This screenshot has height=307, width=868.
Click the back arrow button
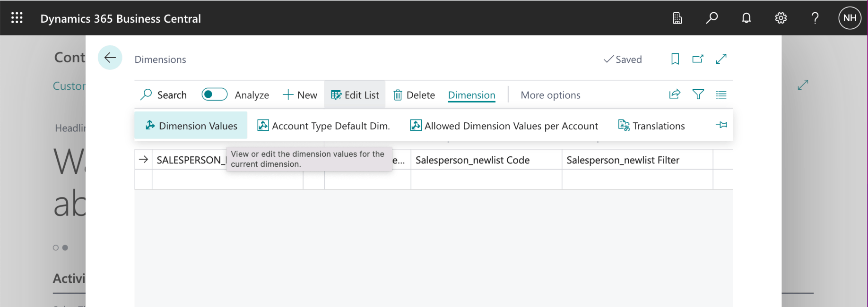(x=110, y=58)
